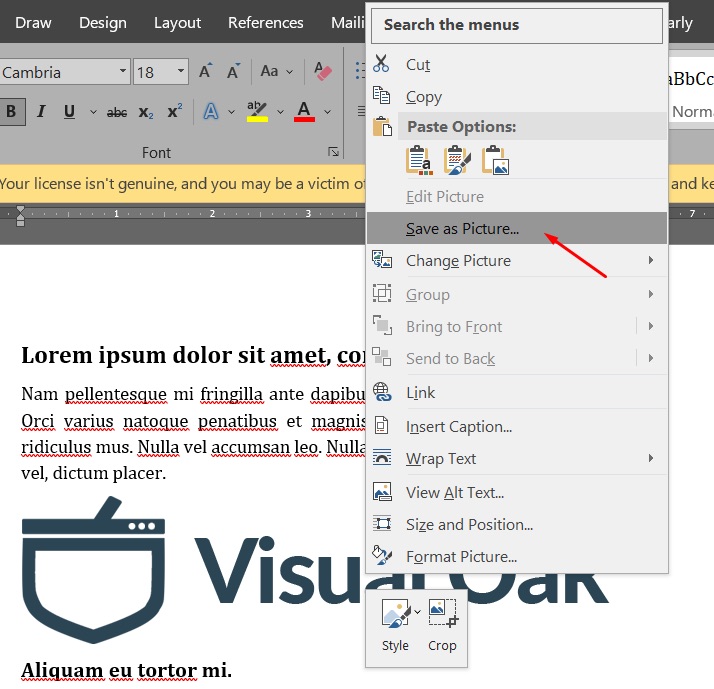Expand highlight color dropdown arrow

(x=280, y=112)
